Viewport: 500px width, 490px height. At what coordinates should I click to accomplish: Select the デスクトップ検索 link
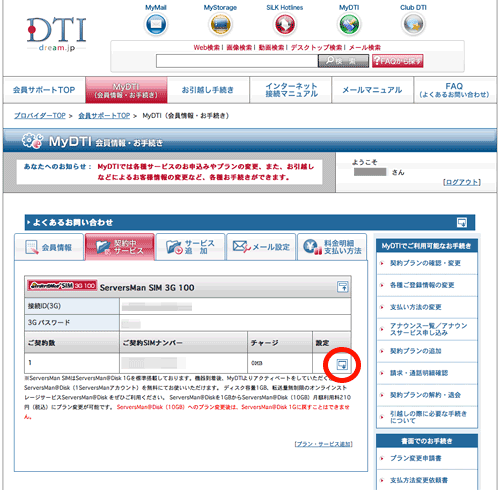pos(316,47)
